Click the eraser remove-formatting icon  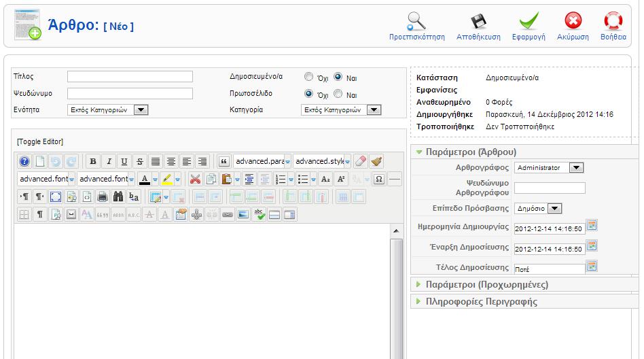360,161
